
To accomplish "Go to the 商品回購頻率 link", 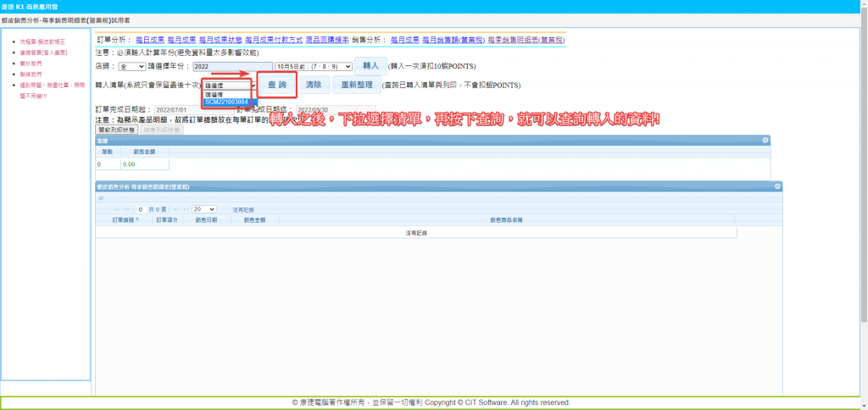I will (325, 40).
